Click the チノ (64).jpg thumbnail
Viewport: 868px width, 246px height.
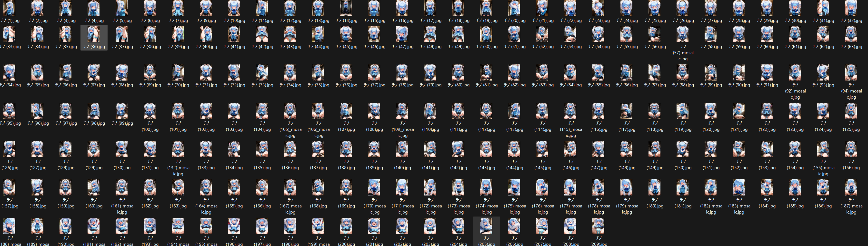10,72
